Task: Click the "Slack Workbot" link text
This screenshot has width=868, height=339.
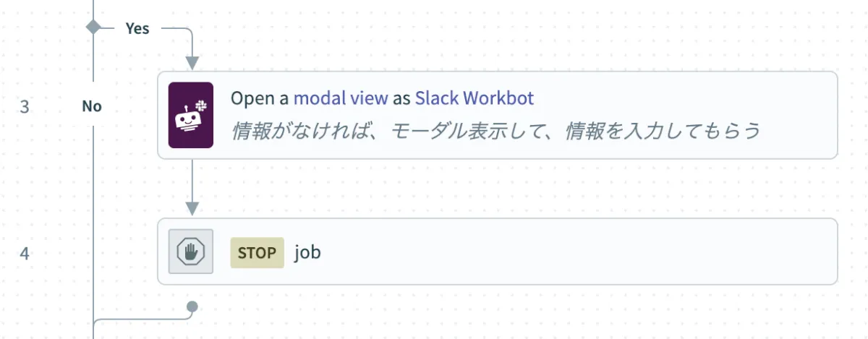Action: click(475, 98)
